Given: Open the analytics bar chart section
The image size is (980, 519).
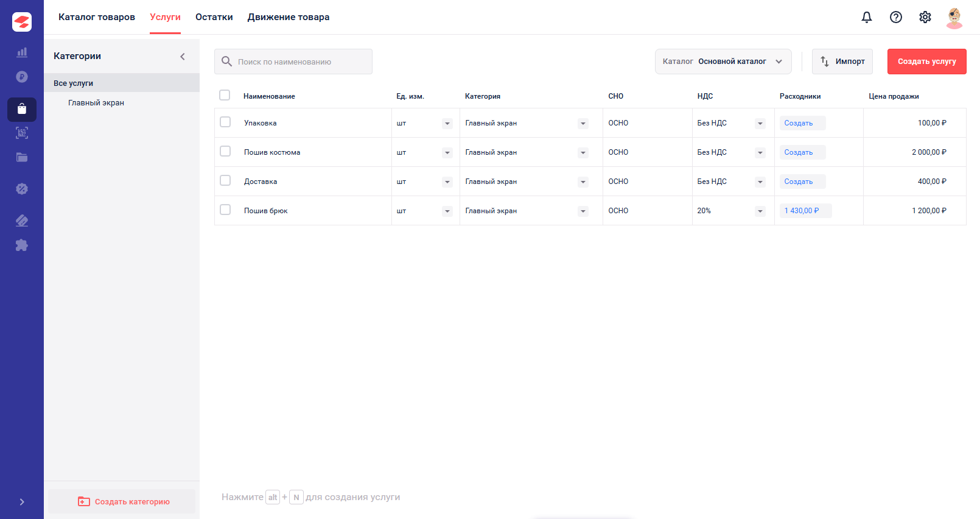Looking at the screenshot, I should 22,52.
